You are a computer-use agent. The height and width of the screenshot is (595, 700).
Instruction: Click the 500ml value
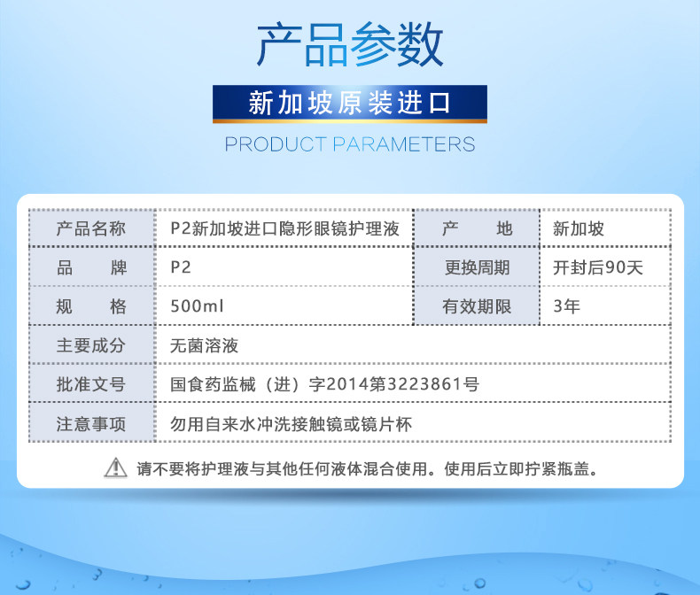pyautogui.click(x=197, y=306)
